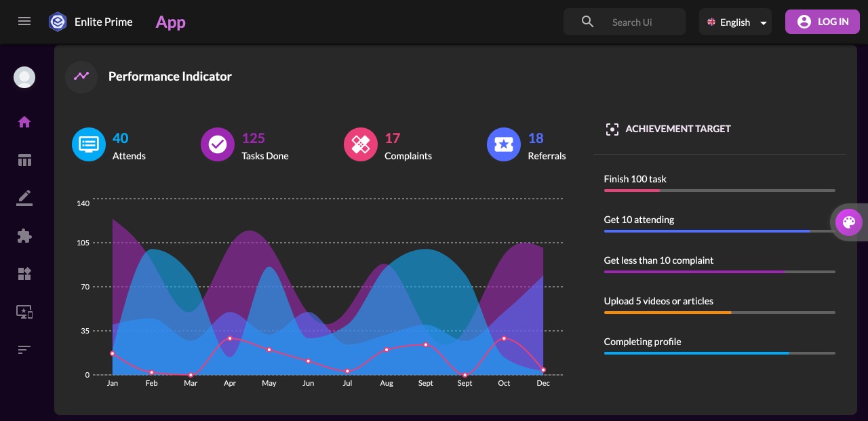Click the Referrals star ticket icon

(504, 145)
